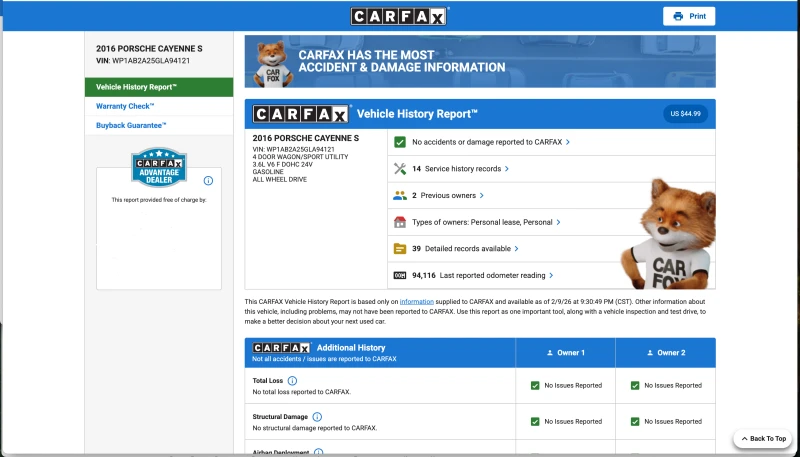Viewport: 800px width, 457px height.
Task: Click the info icon next to Structural Damage
Action: (317, 417)
